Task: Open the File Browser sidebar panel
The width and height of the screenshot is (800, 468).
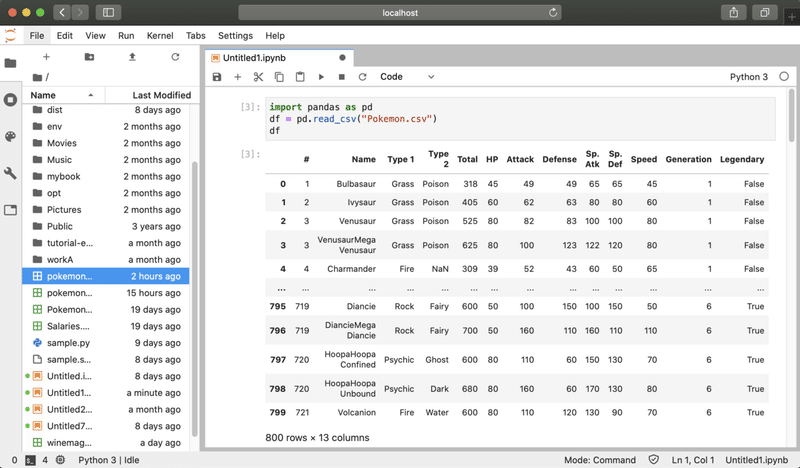Action: 10,63
